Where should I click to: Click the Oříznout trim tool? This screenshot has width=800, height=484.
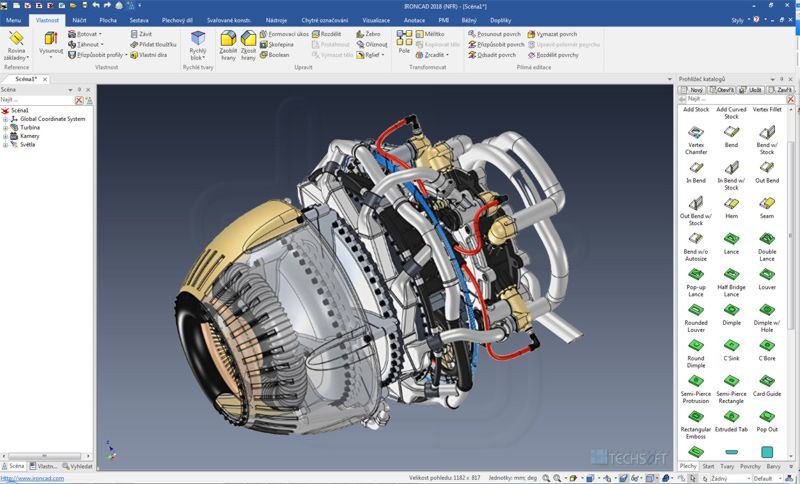point(372,44)
